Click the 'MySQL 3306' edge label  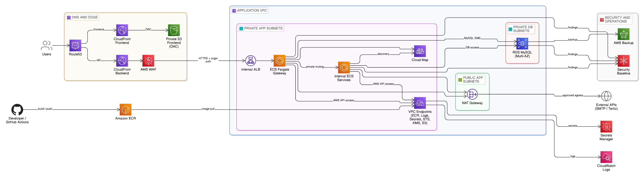point(472,38)
